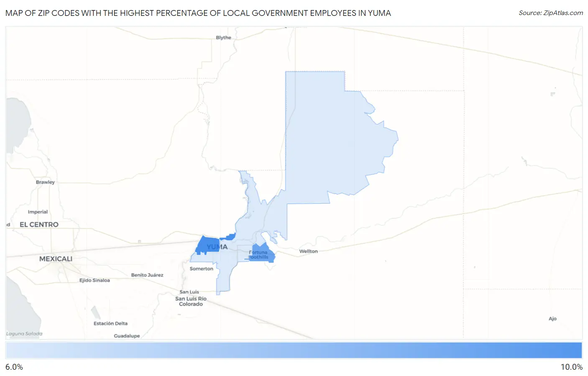The image size is (588, 376).
Task: Click the 10.0% legend maximum value
Action: (571, 367)
